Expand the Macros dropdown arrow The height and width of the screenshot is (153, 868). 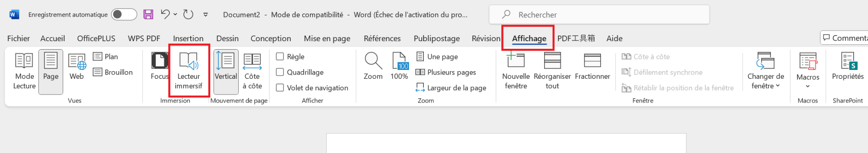(x=808, y=86)
